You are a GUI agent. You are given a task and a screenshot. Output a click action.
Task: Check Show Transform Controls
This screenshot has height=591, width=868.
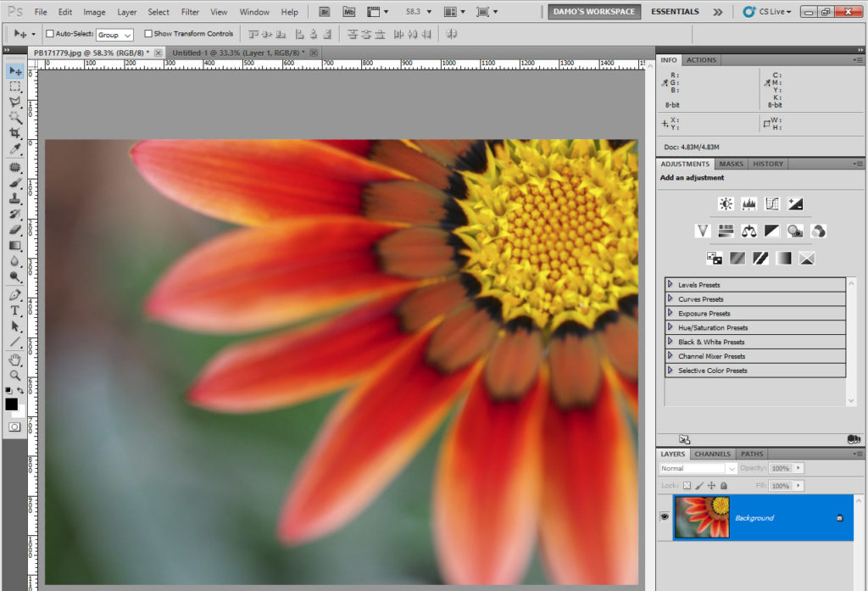pyautogui.click(x=148, y=34)
